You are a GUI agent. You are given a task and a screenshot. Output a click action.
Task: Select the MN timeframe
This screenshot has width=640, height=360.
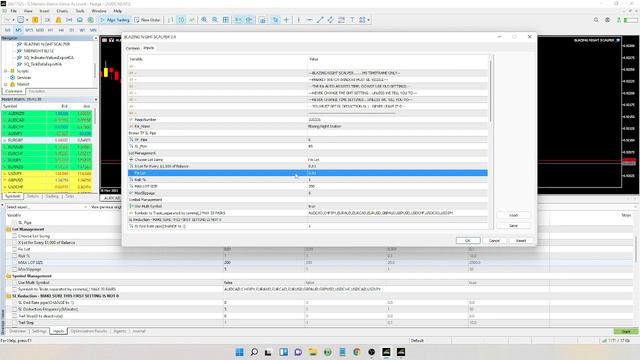click(93, 30)
